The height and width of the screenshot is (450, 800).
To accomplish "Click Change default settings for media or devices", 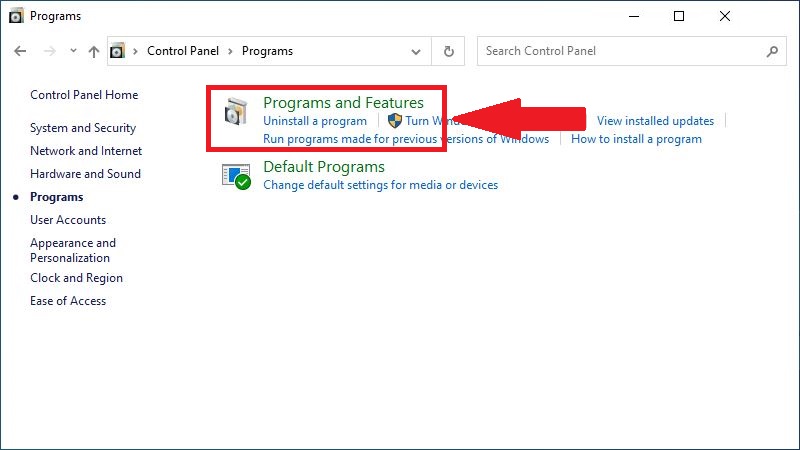I will [x=380, y=185].
